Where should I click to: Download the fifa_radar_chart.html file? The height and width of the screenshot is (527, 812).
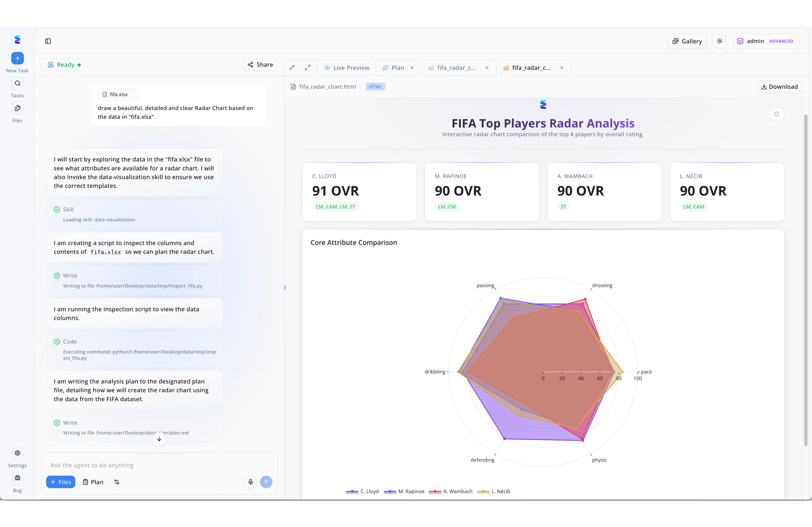(x=779, y=86)
